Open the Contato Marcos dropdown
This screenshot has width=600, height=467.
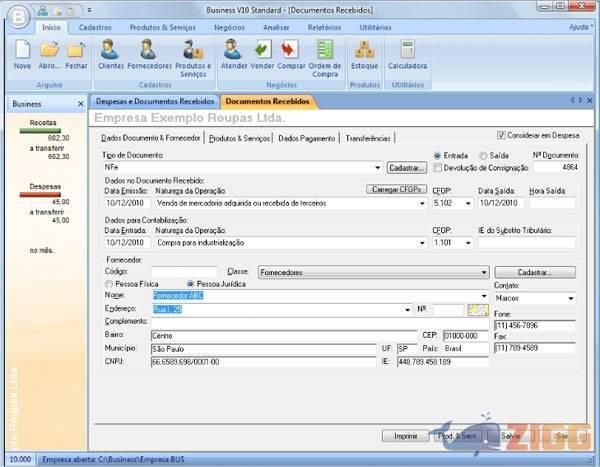571,298
